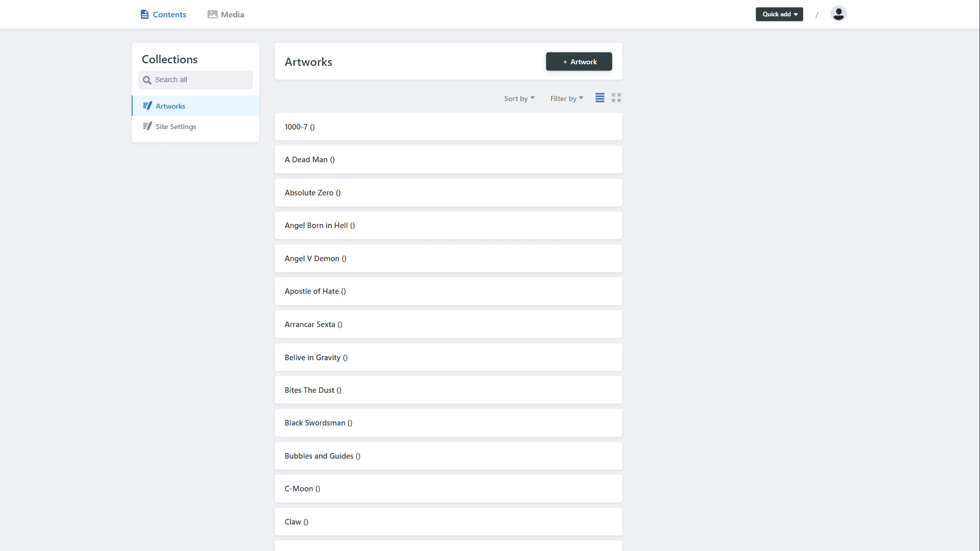Viewport: 980px width, 551px height.
Task: Open the 1000-7 entry
Action: (448, 127)
